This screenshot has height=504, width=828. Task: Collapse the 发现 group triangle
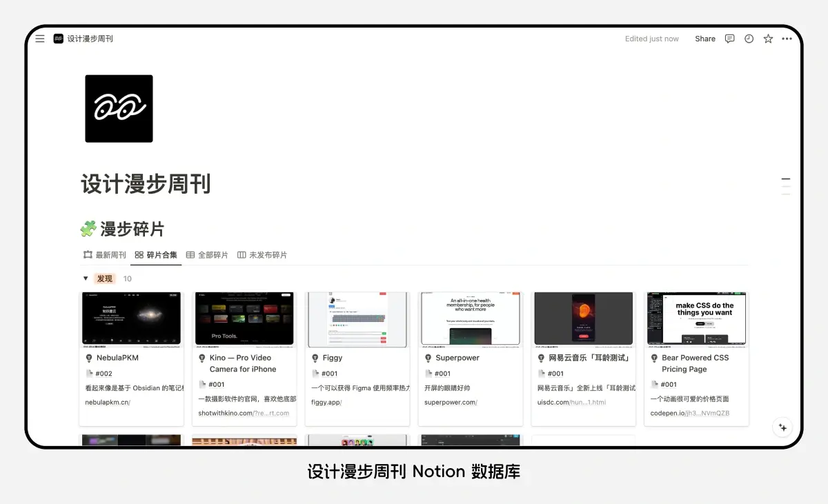coord(86,279)
